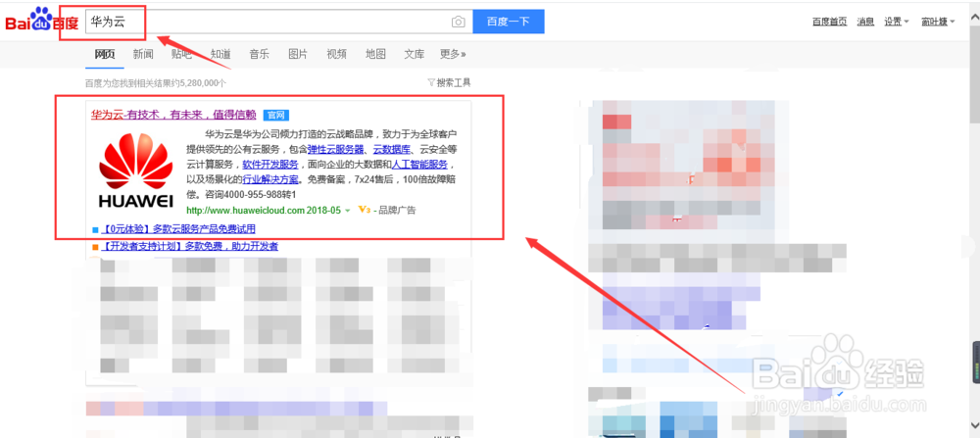
Task: Click the 百度一下 search button
Action: [508, 22]
